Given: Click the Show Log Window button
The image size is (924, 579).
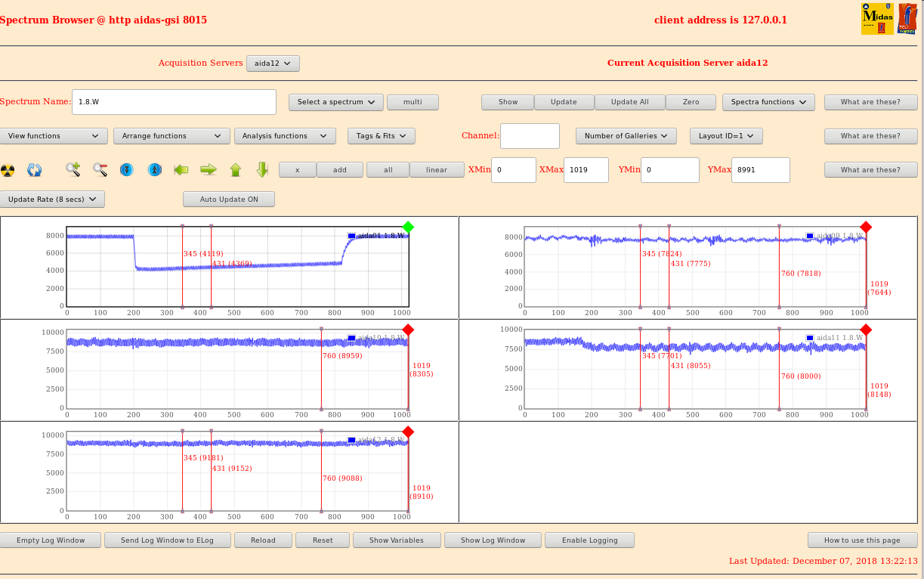Looking at the screenshot, I should pyautogui.click(x=493, y=540).
